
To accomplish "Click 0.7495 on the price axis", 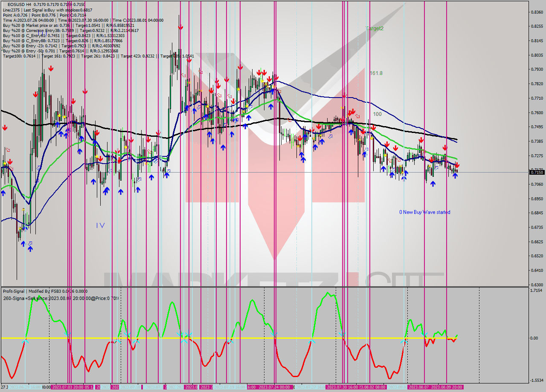I will 537,127.
